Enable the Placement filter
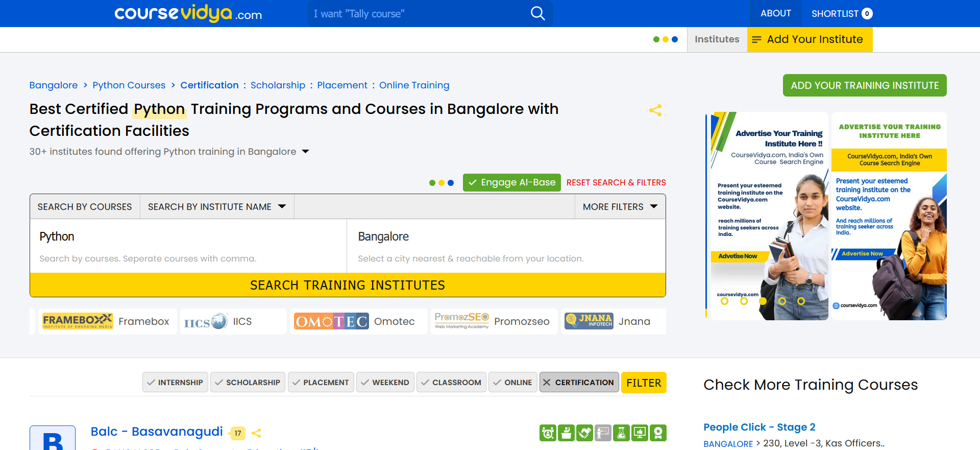The image size is (980, 450). (321, 383)
